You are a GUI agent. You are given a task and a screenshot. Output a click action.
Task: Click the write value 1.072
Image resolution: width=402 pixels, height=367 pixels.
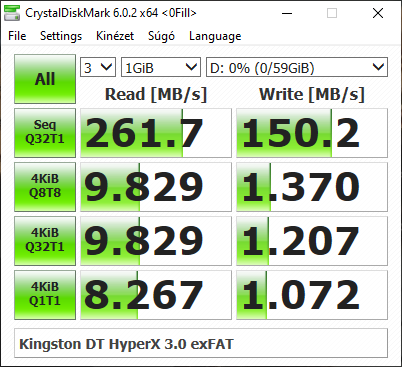tap(312, 295)
